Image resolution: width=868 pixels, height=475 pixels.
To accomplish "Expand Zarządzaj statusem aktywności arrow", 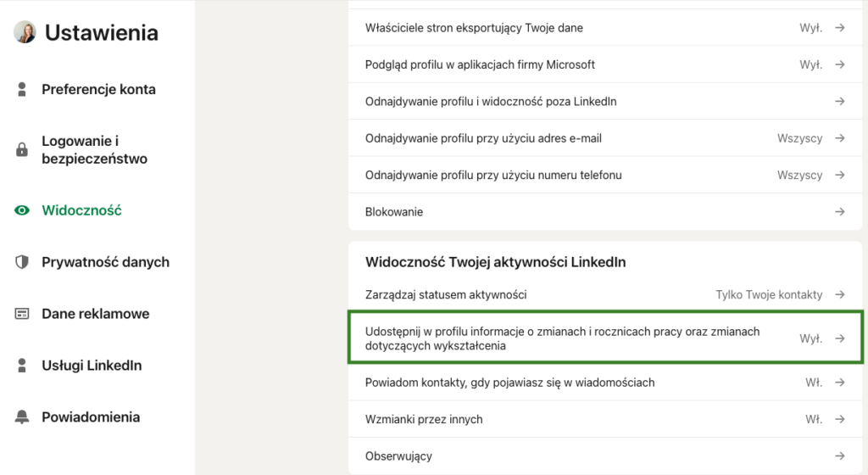I will point(839,294).
